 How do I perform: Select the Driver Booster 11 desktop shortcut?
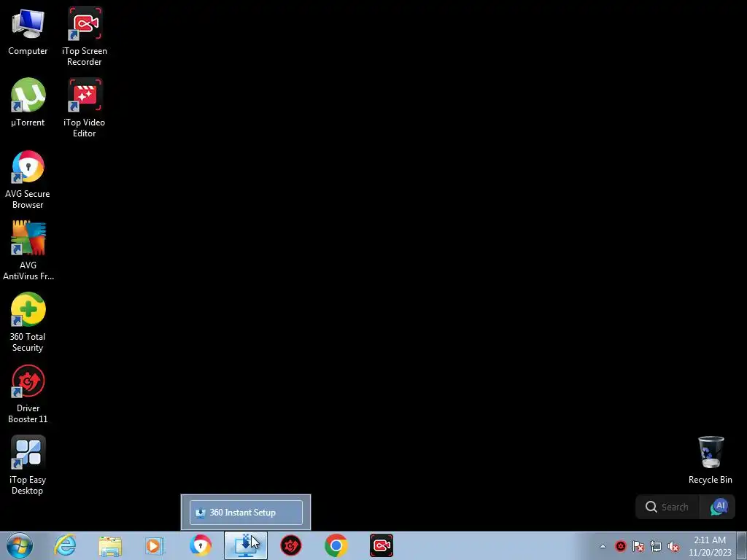(28, 394)
